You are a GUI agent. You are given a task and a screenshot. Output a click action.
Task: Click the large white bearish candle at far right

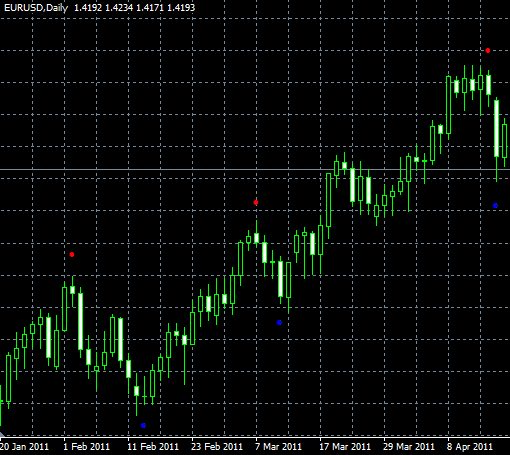[x=496, y=128]
